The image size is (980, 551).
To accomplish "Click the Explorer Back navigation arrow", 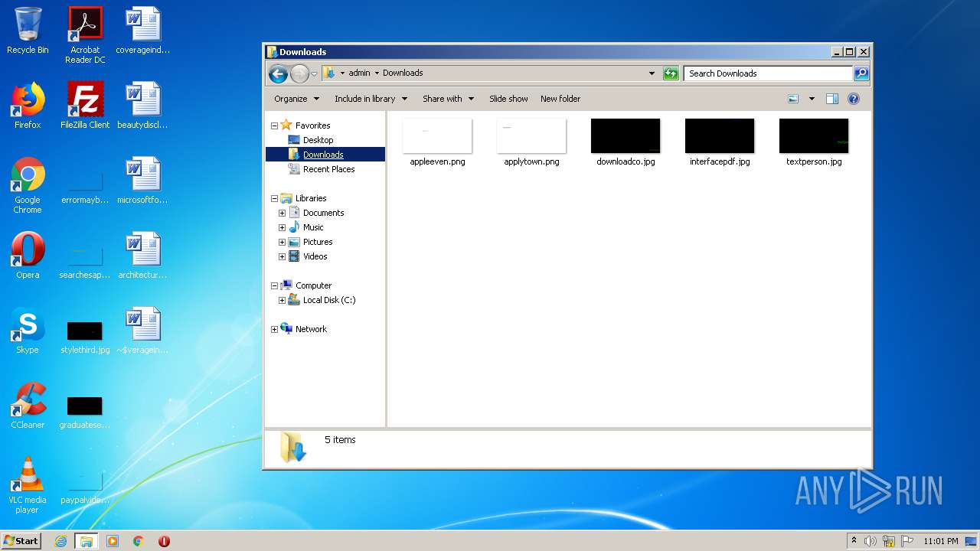I will click(279, 73).
